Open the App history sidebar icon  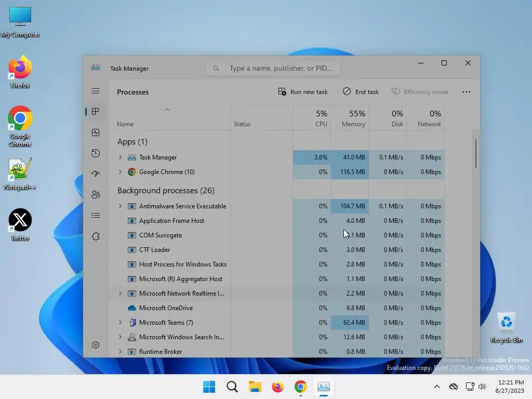click(x=96, y=153)
